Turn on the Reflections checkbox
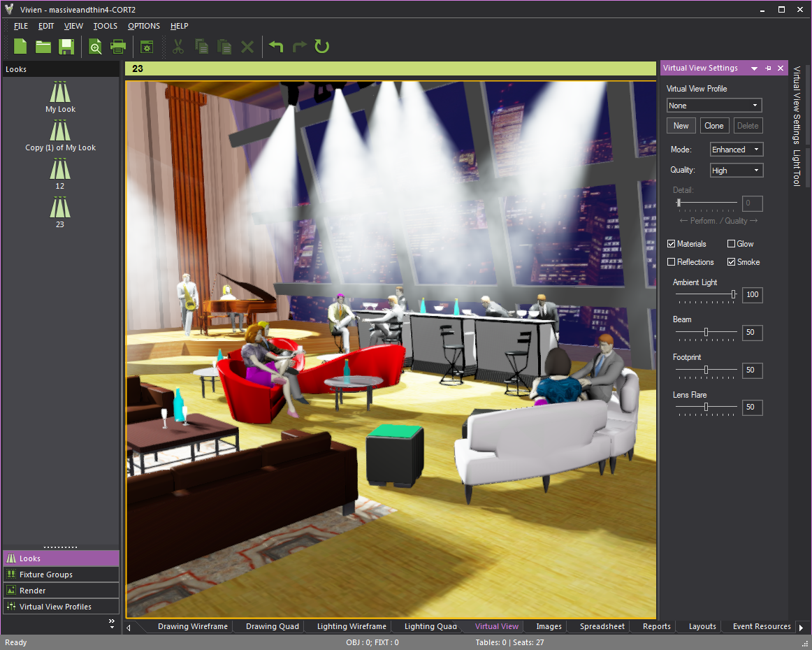812x650 pixels. 672,262
